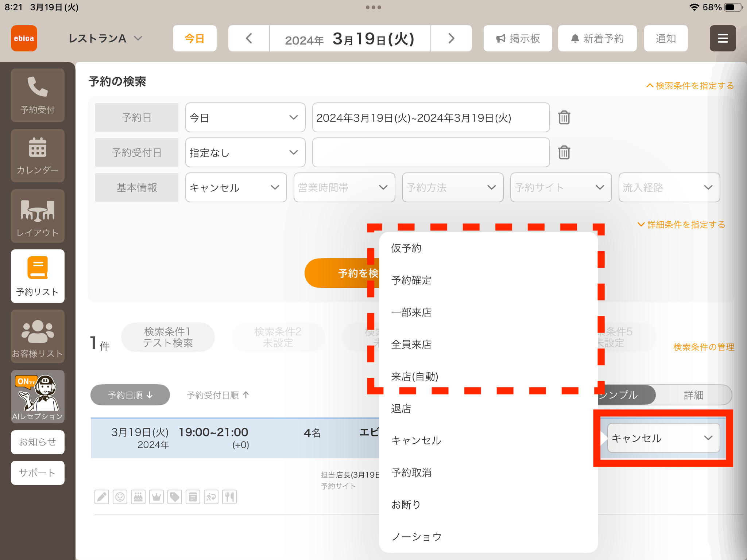Click the 予約を検索 search button
Screen dimensions: 747x560
pyautogui.click(x=342, y=273)
